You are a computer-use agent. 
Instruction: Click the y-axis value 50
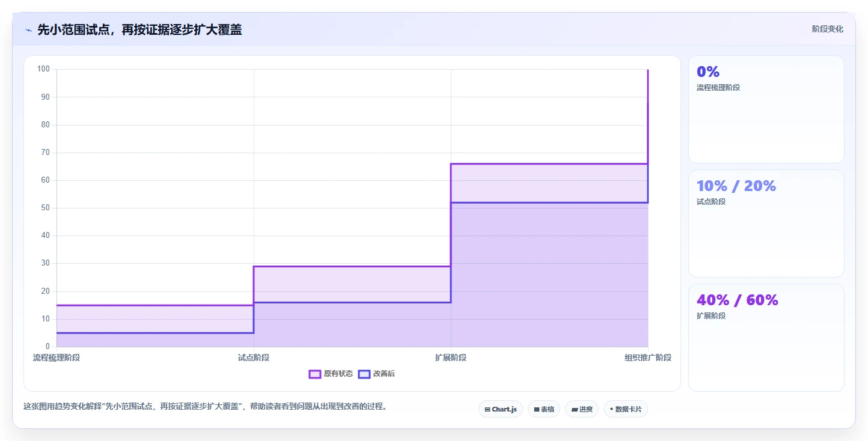pos(45,208)
